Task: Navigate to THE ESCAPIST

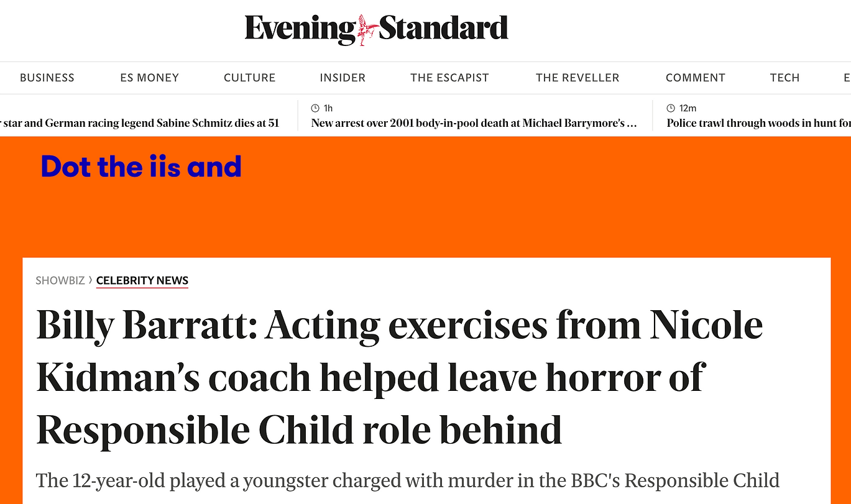Action: pyautogui.click(x=449, y=78)
